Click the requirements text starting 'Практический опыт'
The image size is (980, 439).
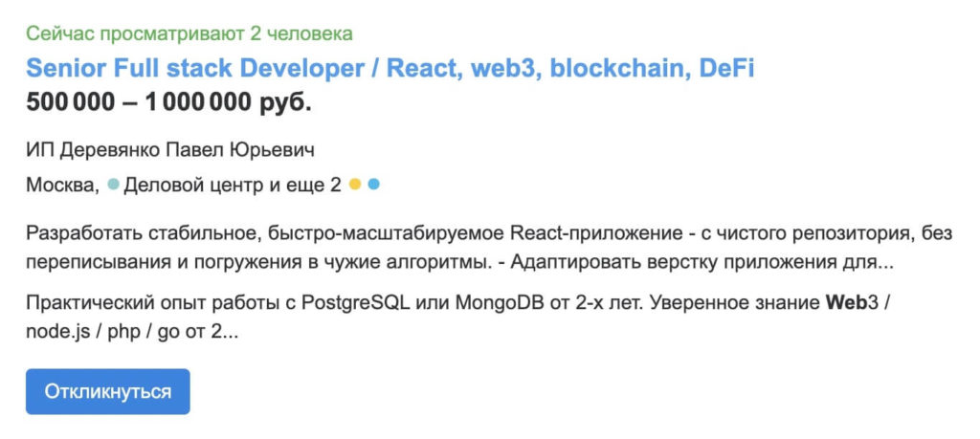pyautogui.click(x=464, y=318)
